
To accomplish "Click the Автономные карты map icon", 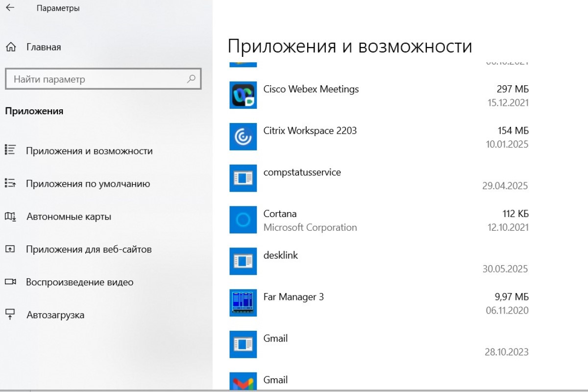I will point(10,216).
